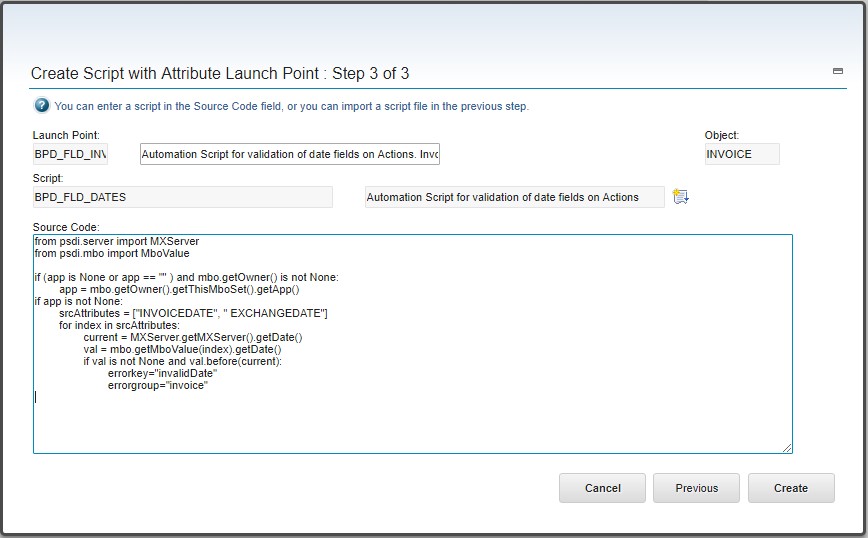Click the Launch Point description field
This screenshot has height=538, width=868.
[x=290, y=154]
